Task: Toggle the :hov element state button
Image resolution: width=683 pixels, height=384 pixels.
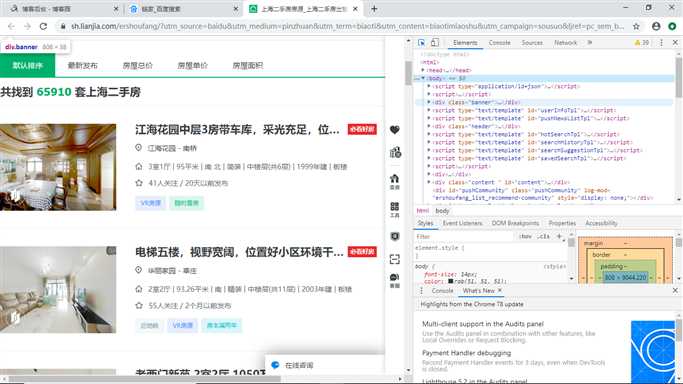Action: pos(526,236)
